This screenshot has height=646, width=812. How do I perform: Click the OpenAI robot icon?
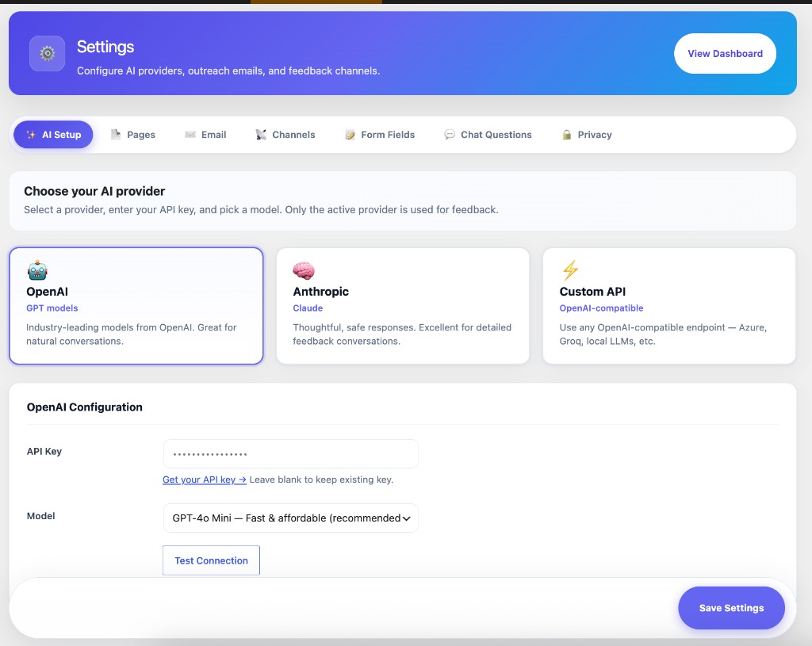pyautogui.click(x=37, y=270)
